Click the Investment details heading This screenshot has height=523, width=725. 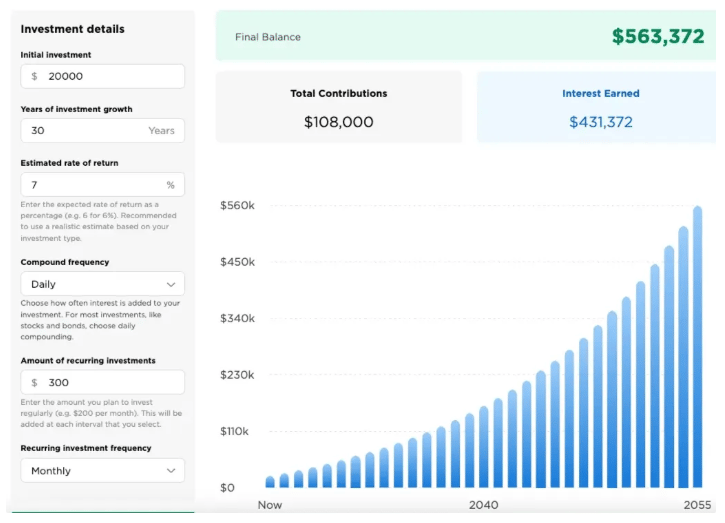73,29
